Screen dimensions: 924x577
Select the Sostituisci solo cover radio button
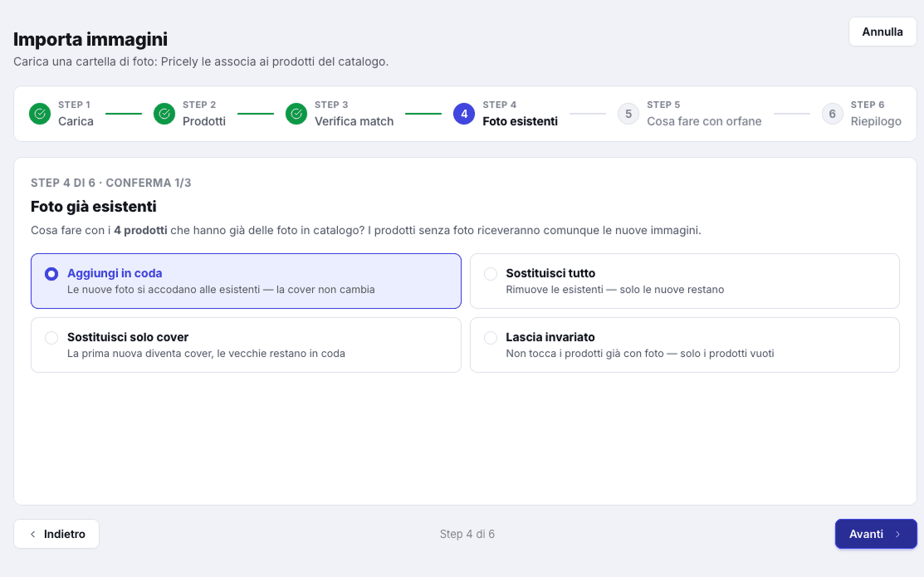tap(51, 338)
